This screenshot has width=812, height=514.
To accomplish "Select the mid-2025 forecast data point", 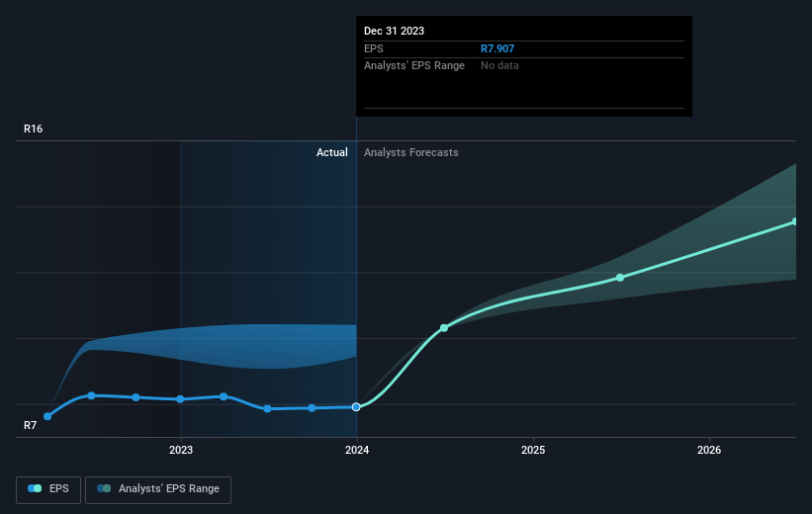I will (620, 278).
